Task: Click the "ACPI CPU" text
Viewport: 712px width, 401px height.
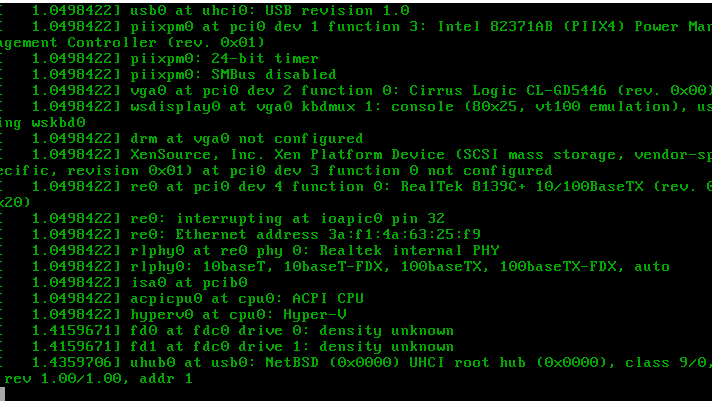Action: coord(330,298)
